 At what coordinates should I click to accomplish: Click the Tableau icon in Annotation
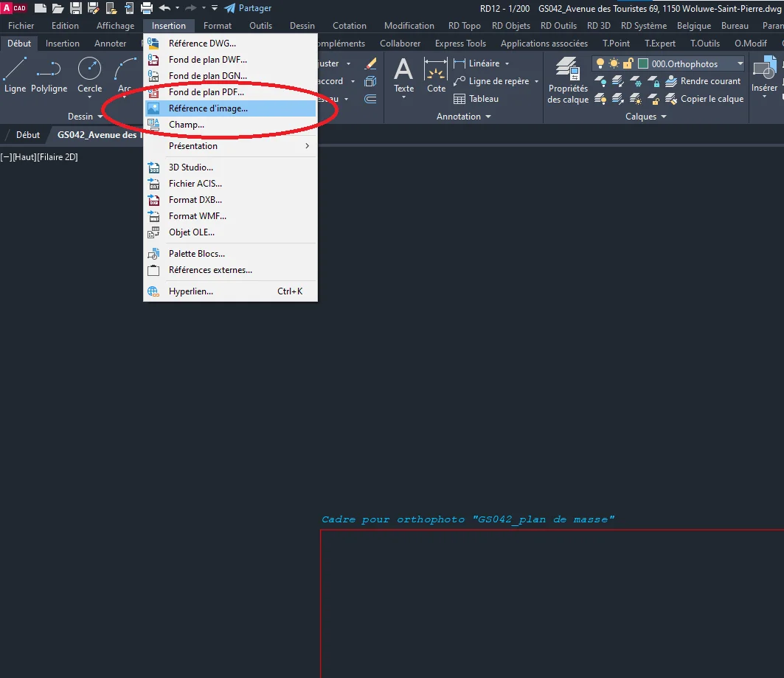coord(459,99)
